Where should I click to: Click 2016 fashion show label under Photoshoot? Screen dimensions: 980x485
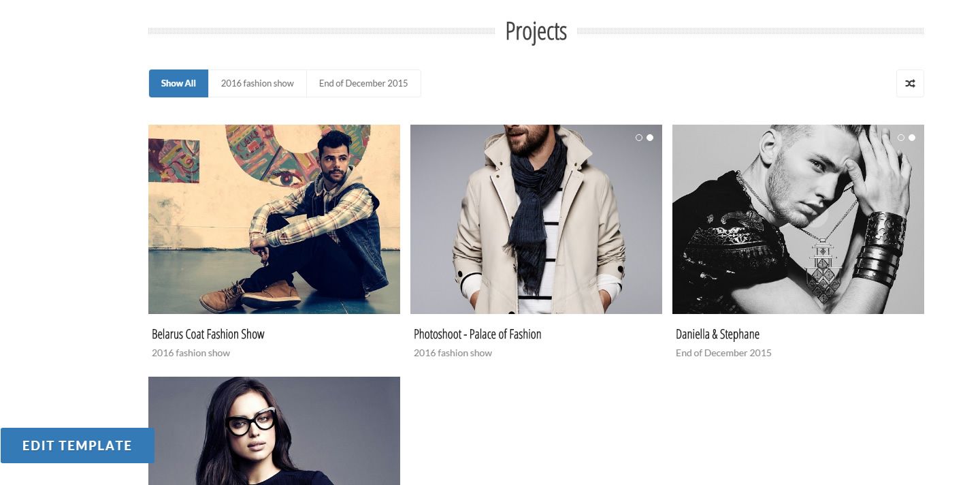pos(453,353)
